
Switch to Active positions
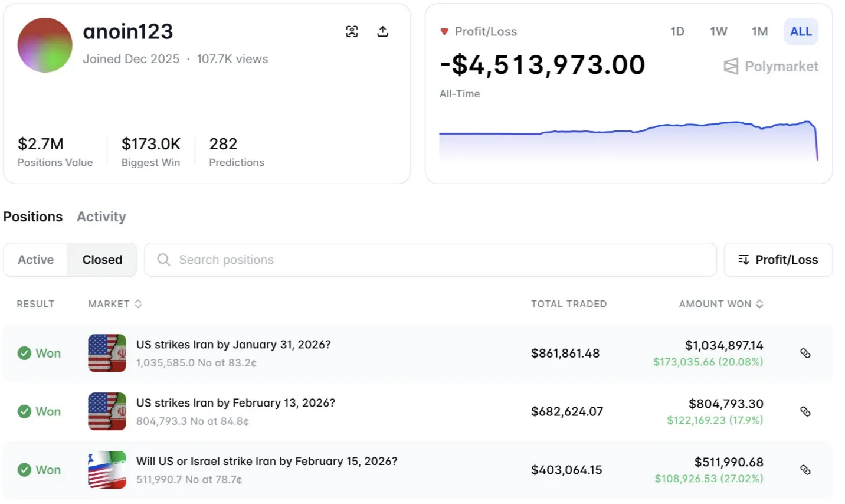[x=36, y=260]
